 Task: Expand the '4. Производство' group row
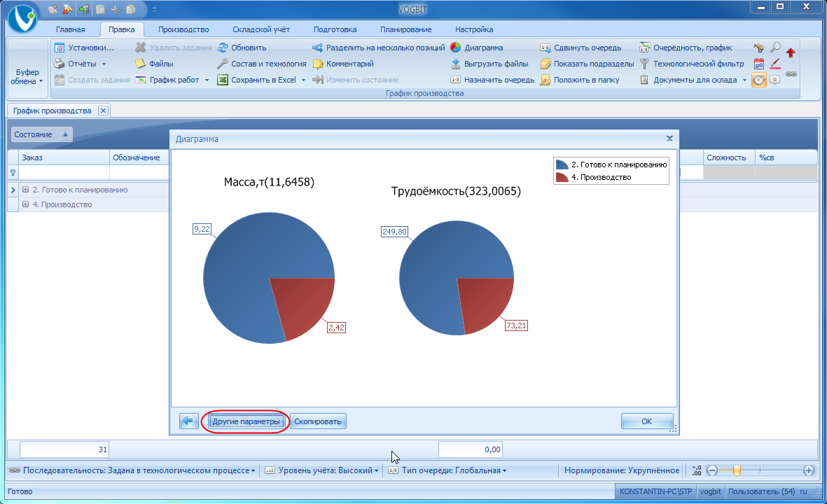pyautogui.click(x=25, y=204)
